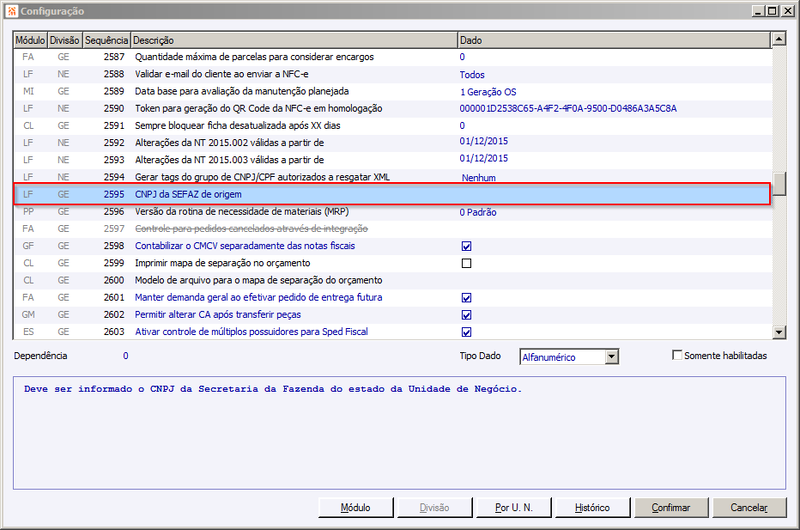This screenshot has width=800, height=530.
Task: Click the Todos value in row 2588
Action: [472, 74]
